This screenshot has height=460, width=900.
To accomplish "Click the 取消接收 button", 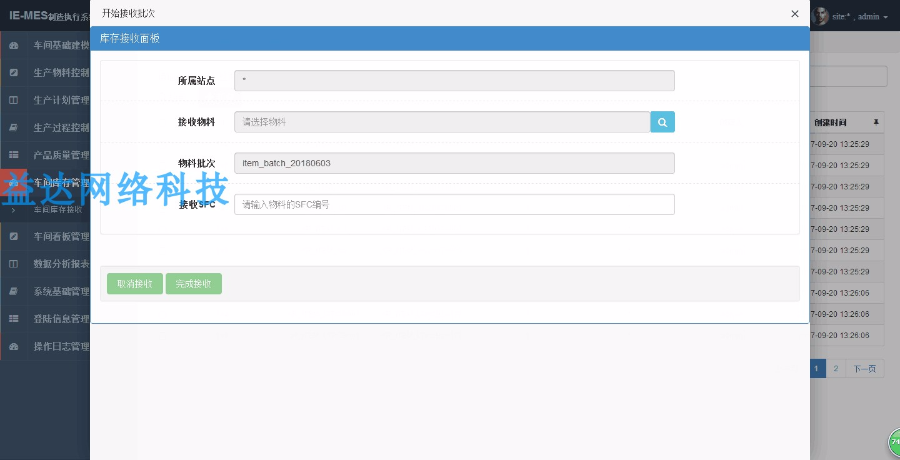I will pos(135,284).
